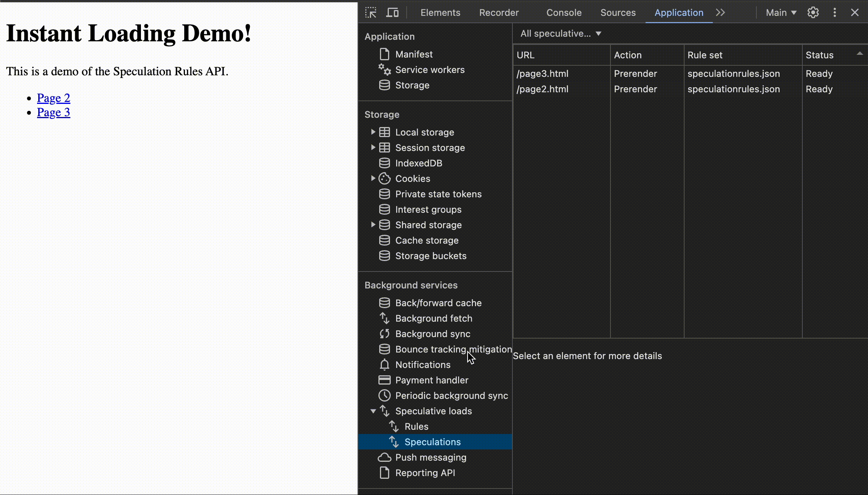Open DevTools settings gear
The height and width of the screenshot is (495, 868).
[x=813, y=13]
